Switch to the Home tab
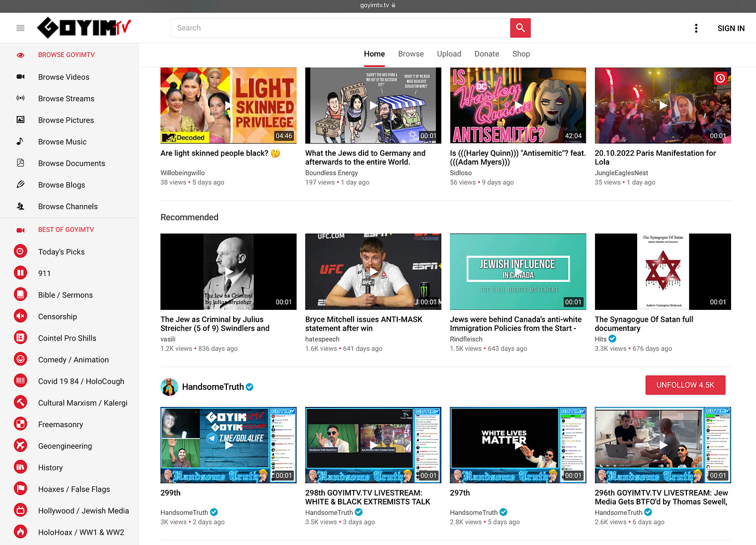The image size is (756, 545). pos(374,54)
